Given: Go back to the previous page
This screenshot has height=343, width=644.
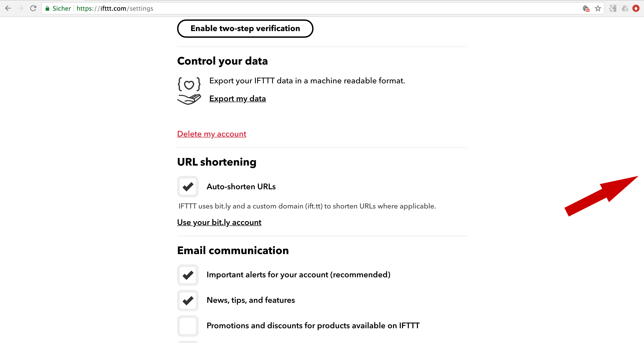Looking at the screenshot, I should pyautogui.click(x=8, y=8).
